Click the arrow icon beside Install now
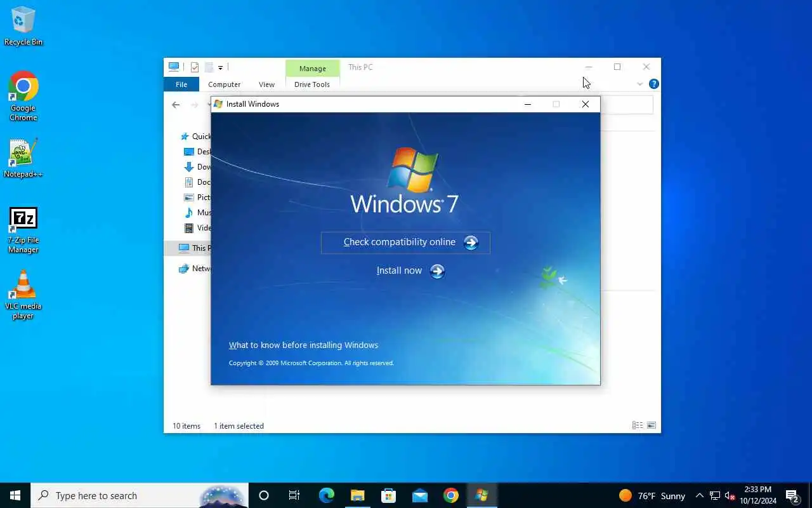812x508 pixels. pos(437,272)
